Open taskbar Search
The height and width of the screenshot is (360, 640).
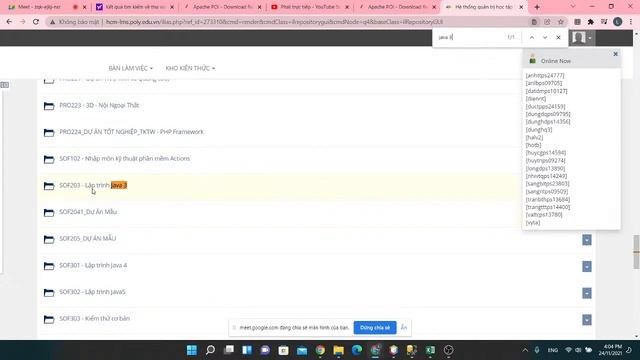point(210,350)
